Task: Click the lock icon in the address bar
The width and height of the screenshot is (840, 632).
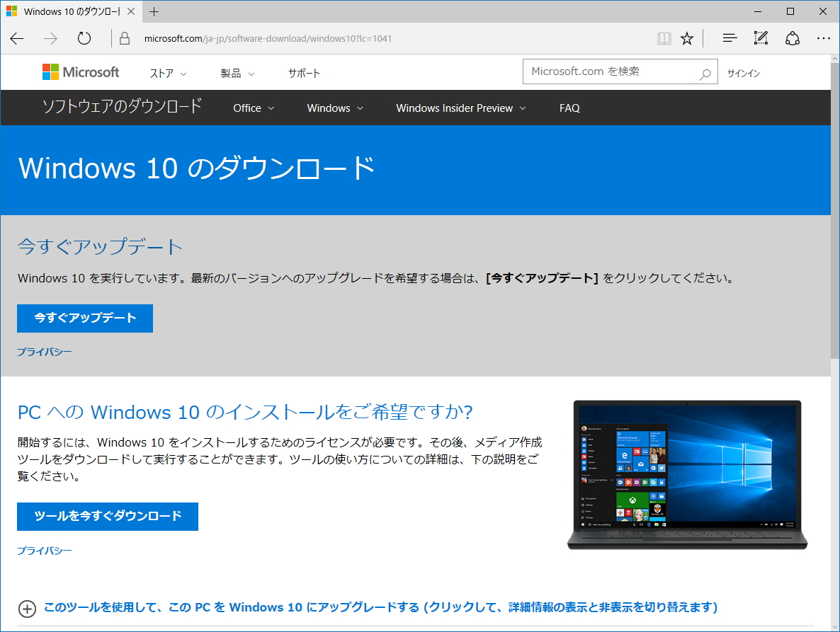Action: click(x=124, y=38)
